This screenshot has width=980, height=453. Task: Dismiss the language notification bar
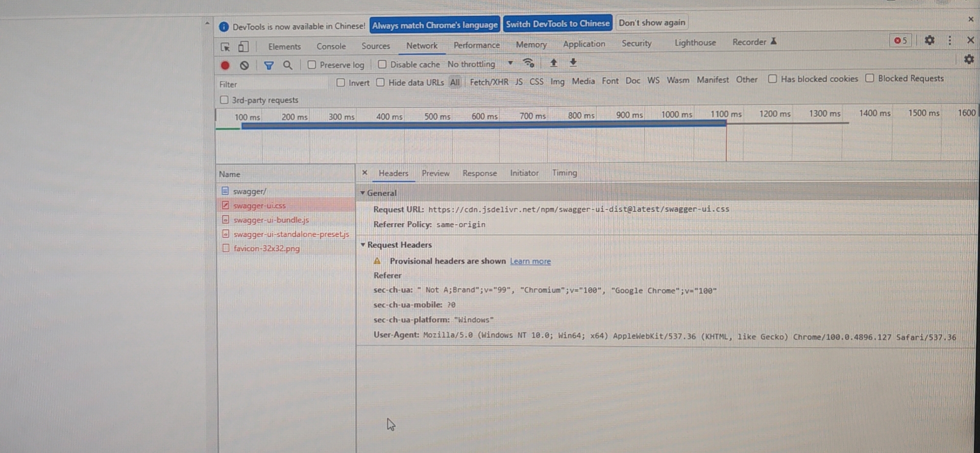pos(971,19)
